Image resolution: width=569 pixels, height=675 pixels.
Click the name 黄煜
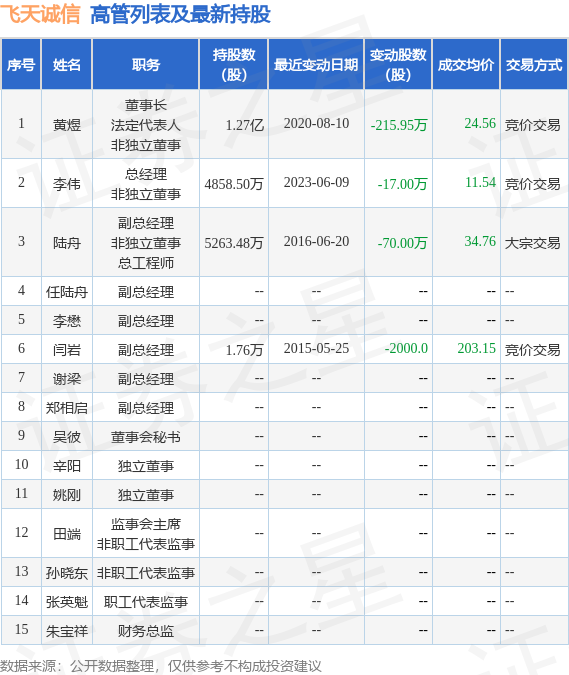67,125
